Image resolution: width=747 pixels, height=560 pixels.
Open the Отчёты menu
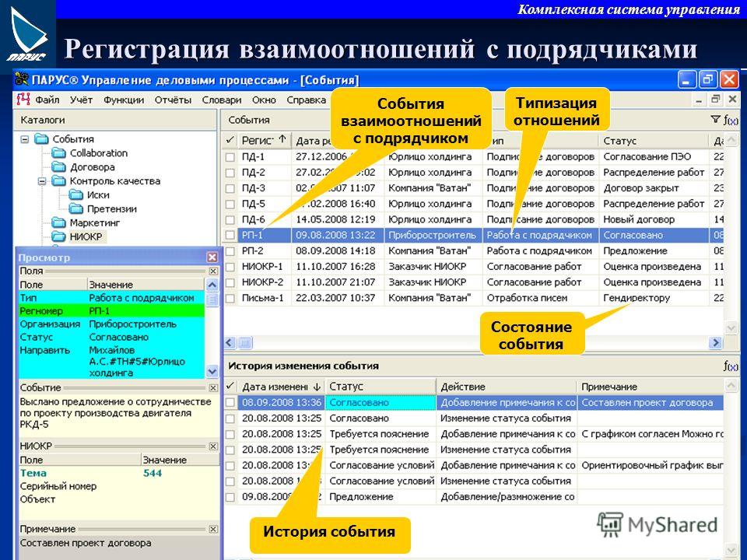tap(173, 100)
